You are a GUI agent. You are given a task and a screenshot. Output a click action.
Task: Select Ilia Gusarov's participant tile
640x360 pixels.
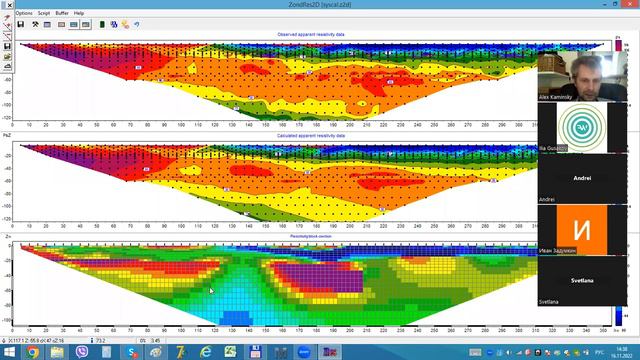pyautogui.click(x=582, y=127)
